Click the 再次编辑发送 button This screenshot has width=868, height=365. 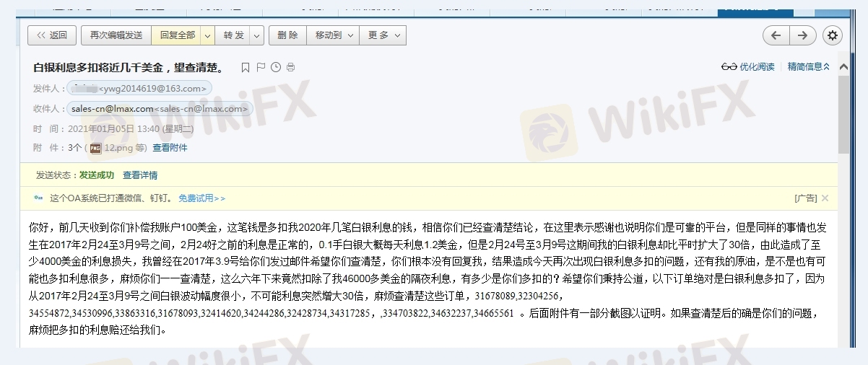[x=116, y=35]
